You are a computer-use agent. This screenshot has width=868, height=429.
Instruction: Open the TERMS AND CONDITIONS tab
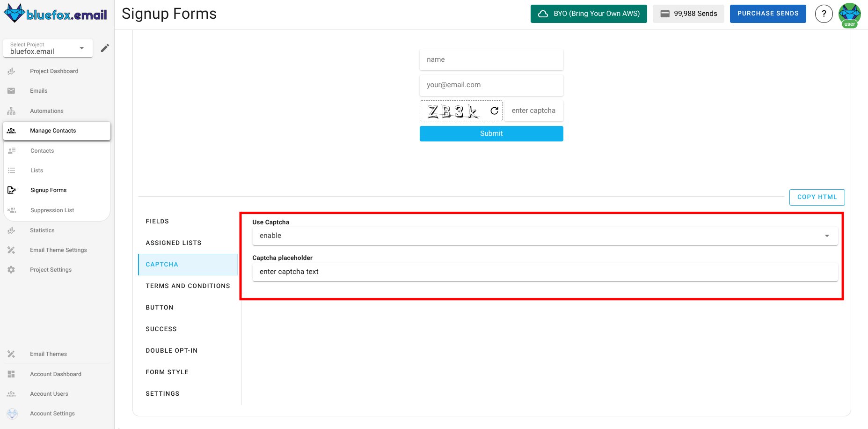188,286
